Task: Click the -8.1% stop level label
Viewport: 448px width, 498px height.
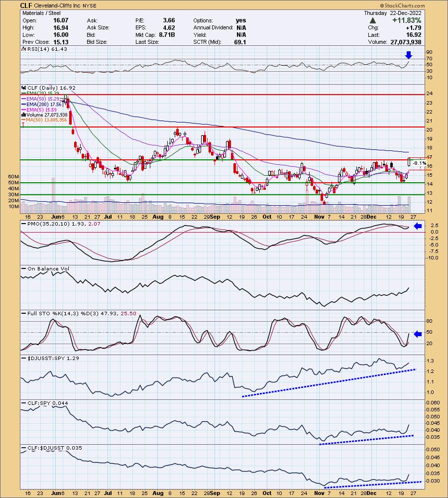Action: click(420, 163)
